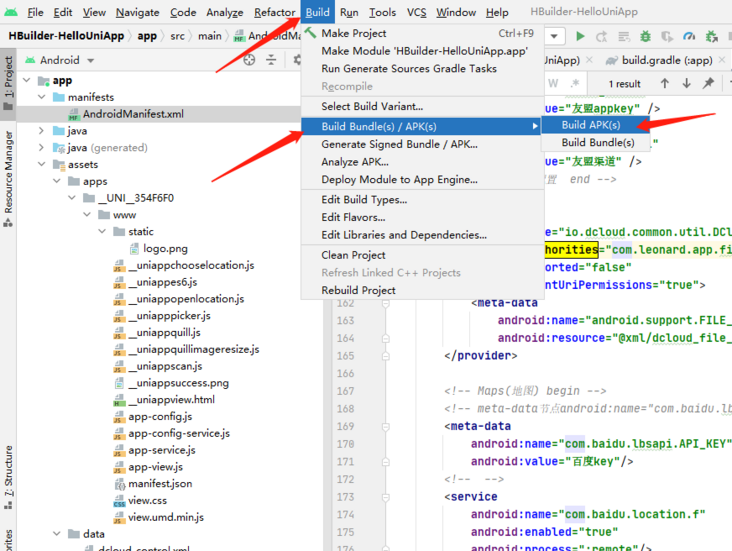Click the Collapse All icon in Project panel
The height and width of the screenshot is (551, 732).
pos(271,60)
